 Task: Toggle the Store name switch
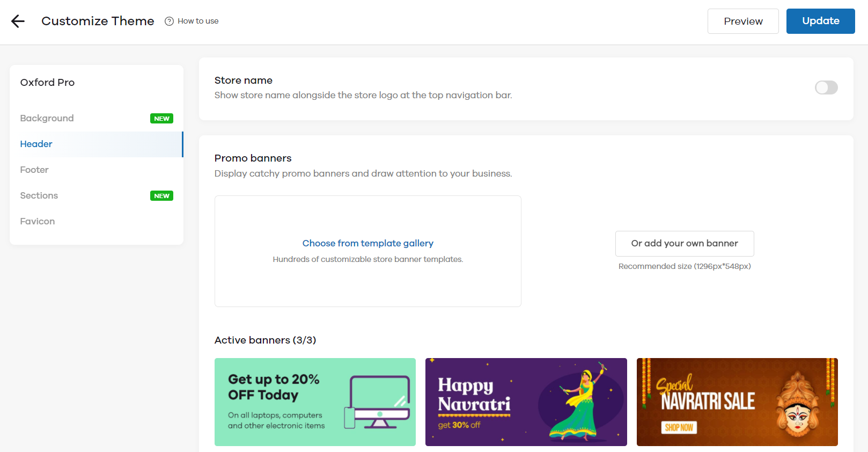[x=826, y=88]
